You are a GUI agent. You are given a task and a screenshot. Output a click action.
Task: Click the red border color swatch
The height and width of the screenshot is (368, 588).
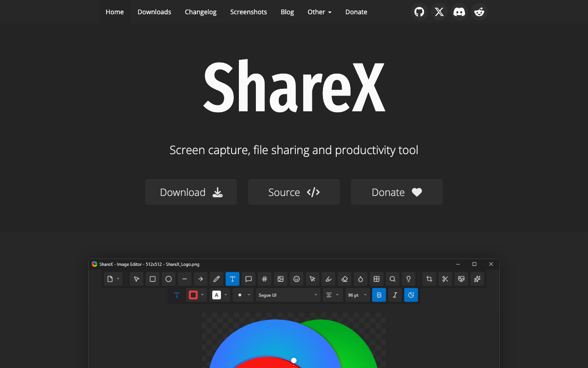(x=193, y=295)
